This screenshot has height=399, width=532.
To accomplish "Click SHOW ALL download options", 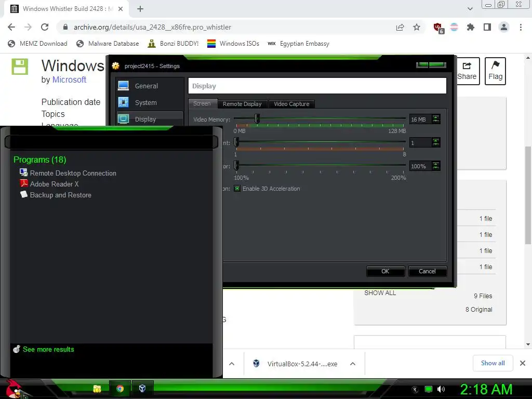I will [x=380, y=293].
